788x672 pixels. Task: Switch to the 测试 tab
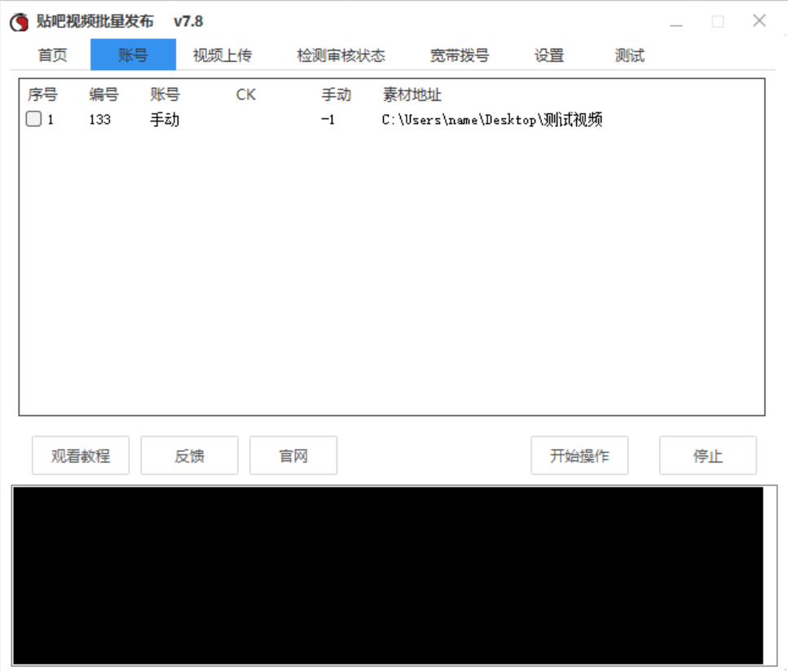629,55
